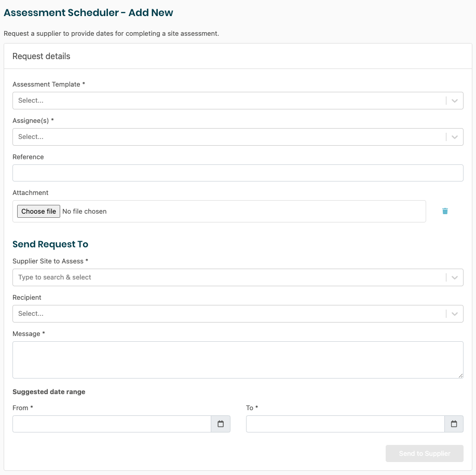
Task: Focus the From date input
Action: (x=112, y=424)
